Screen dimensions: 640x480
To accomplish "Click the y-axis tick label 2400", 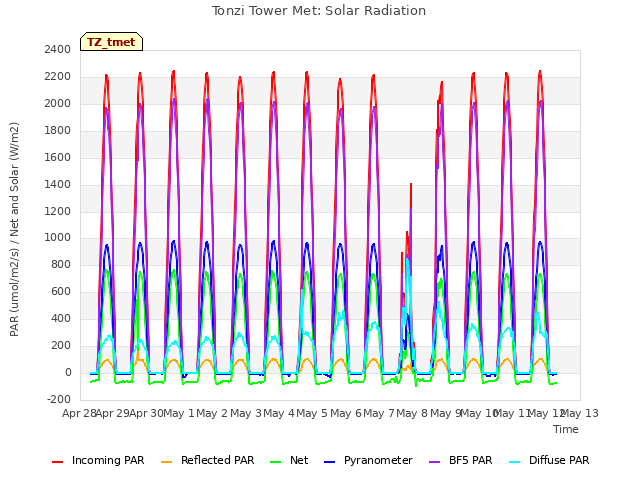I will [x=58, y=49].
